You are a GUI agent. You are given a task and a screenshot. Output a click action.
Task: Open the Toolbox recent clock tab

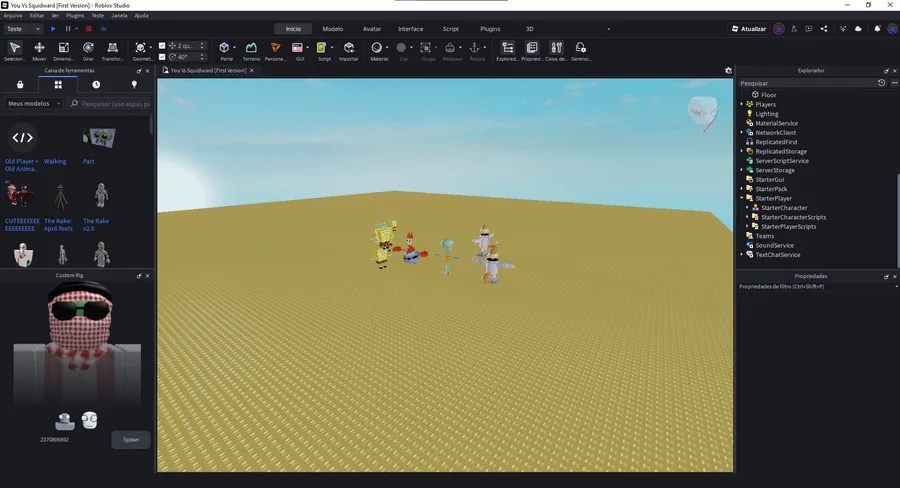coord(96,84)
